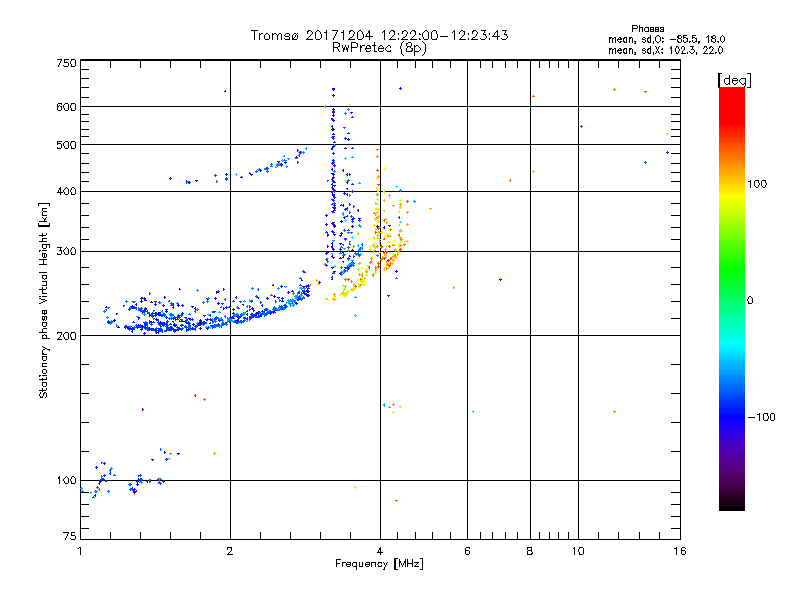Viewport: 800px width, 600px height.
Task: Click the x-axis '2' tick label
Action: pyautogui.click(x=230, y=551)
